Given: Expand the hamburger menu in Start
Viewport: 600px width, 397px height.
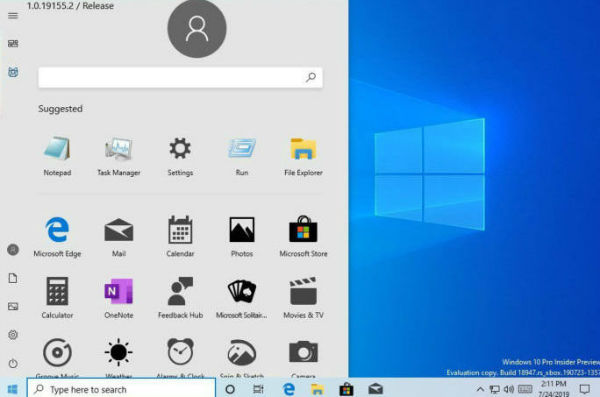Looking at the screenshot, I should (13, 16).
